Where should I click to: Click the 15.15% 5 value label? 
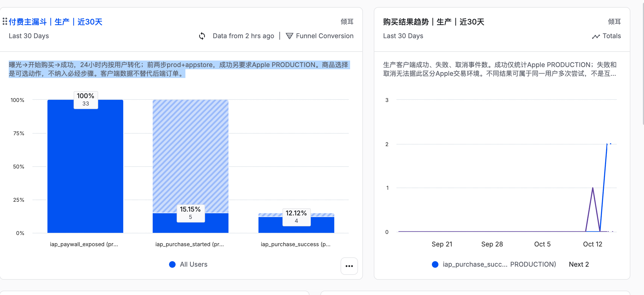(x=191, y=213)
